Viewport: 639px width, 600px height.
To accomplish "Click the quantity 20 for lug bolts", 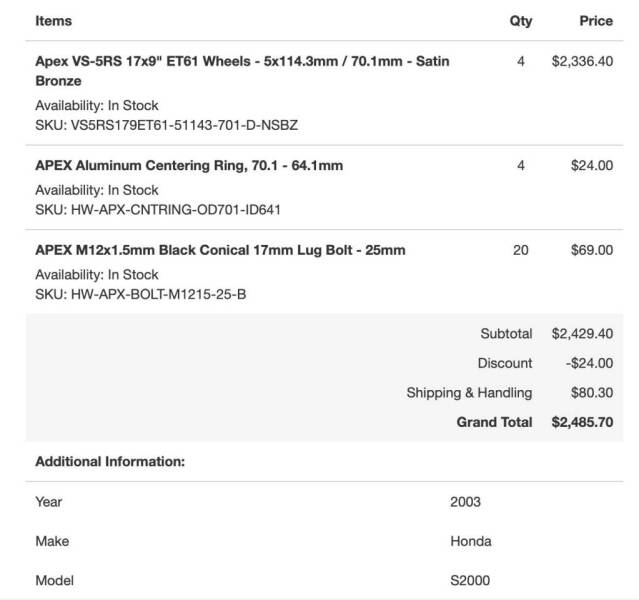I will (x=521, y=250).
